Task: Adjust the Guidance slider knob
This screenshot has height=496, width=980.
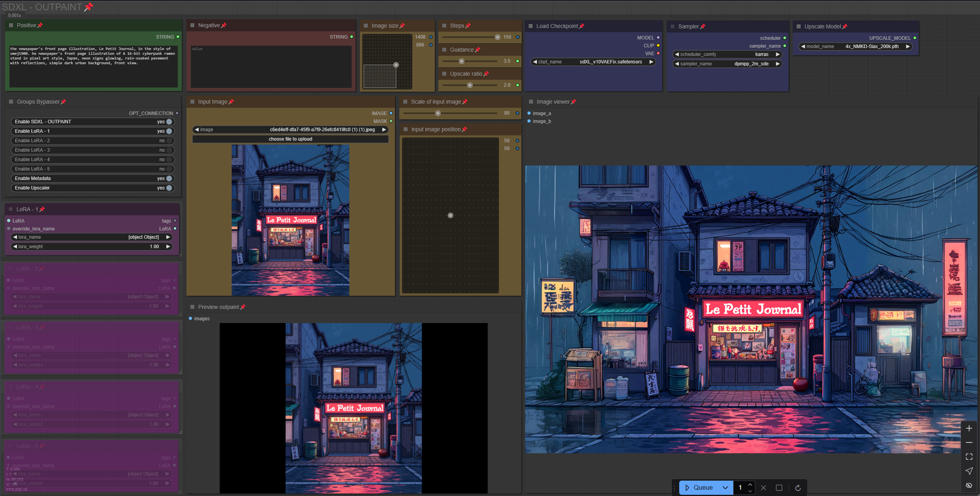Action: [462, 61]
